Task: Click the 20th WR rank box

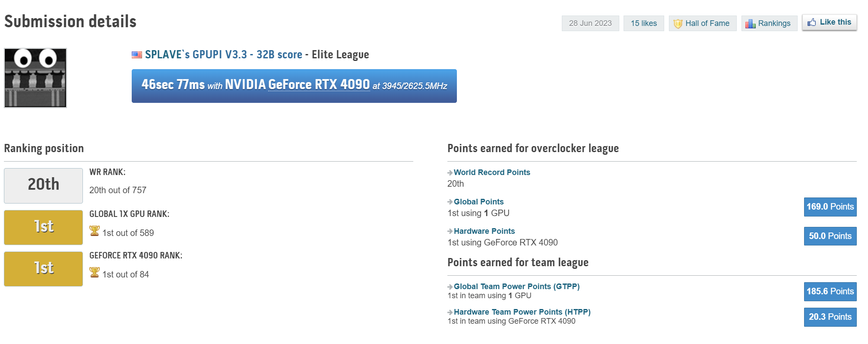Action: 43,185
